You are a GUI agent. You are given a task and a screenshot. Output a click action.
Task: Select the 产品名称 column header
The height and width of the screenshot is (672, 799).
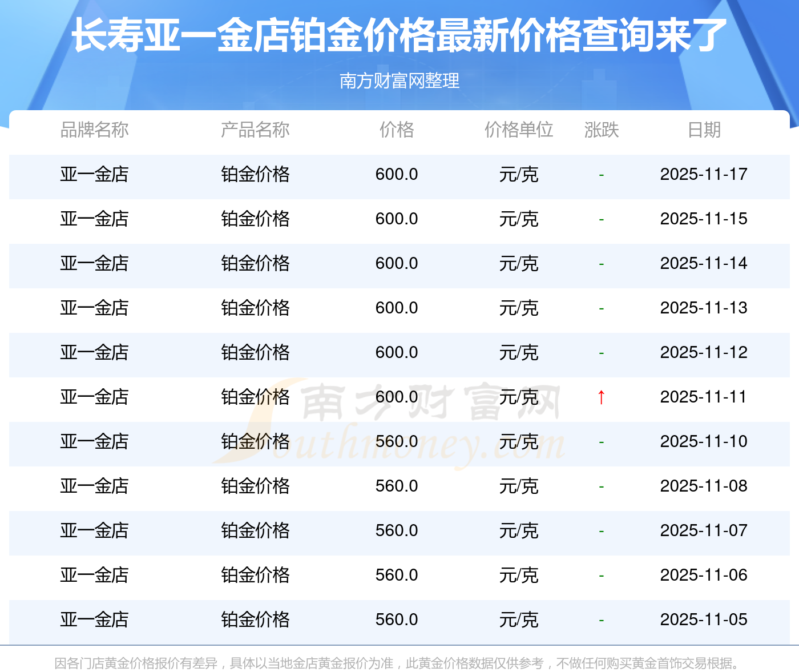click(255, 130)
